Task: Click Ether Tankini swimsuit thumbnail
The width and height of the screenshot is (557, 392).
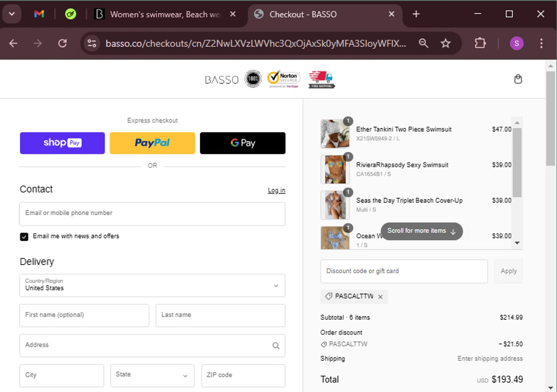Action: click(x=335, y=134)
